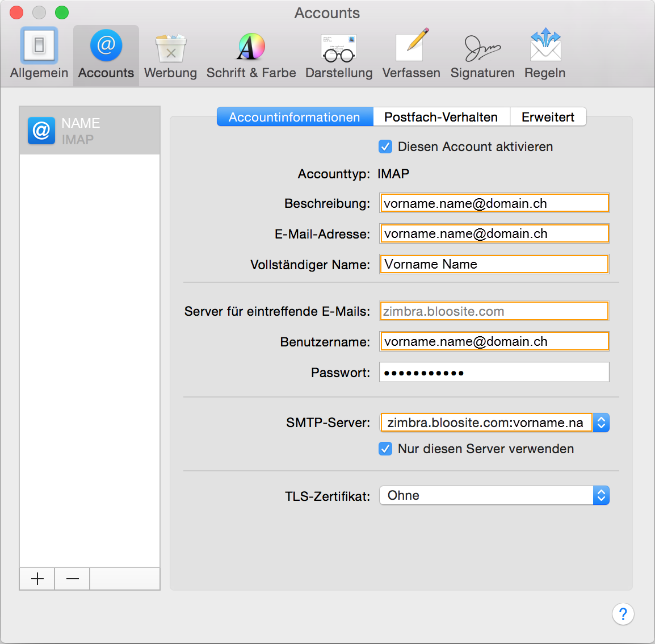Screen dimensions: 655x644
Task: Switch to the Postfach-Verhalten tab
Action: pos(441,117)
